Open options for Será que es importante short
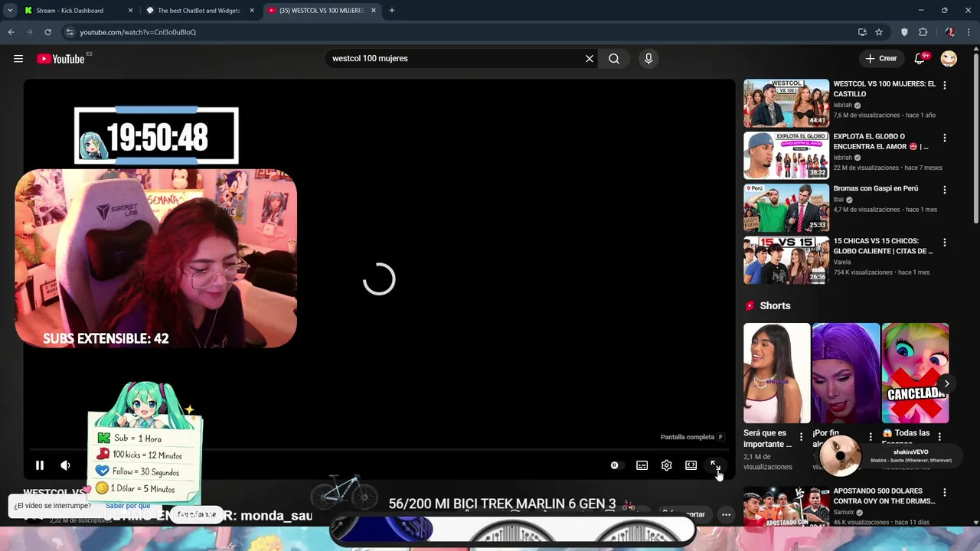 801,437
